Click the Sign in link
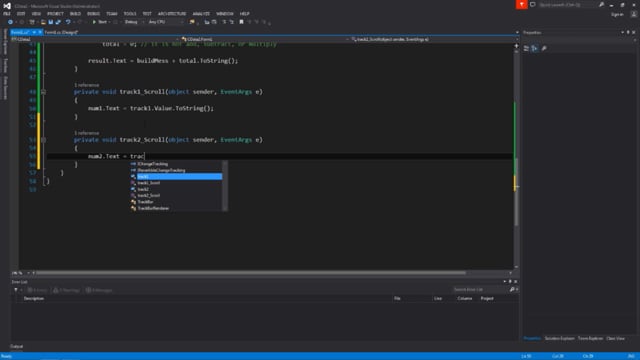640x360 pixels. click(617, 14)
